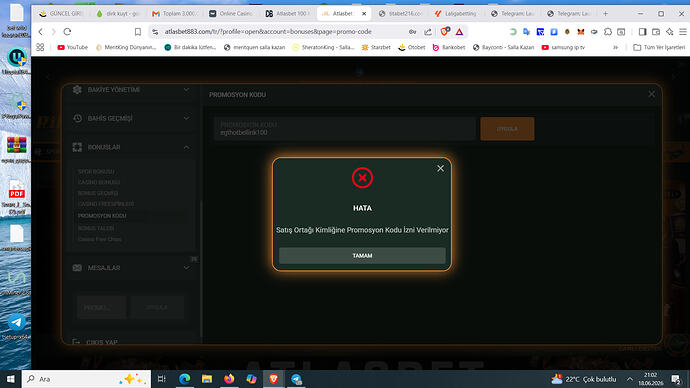Viewport: 690px width, 388px height.
Task: Show more bookmarks with double chevron
Action: 616,47
